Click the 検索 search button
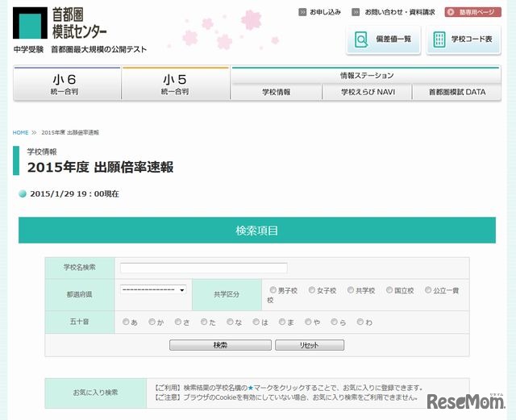 pos(220,345)
